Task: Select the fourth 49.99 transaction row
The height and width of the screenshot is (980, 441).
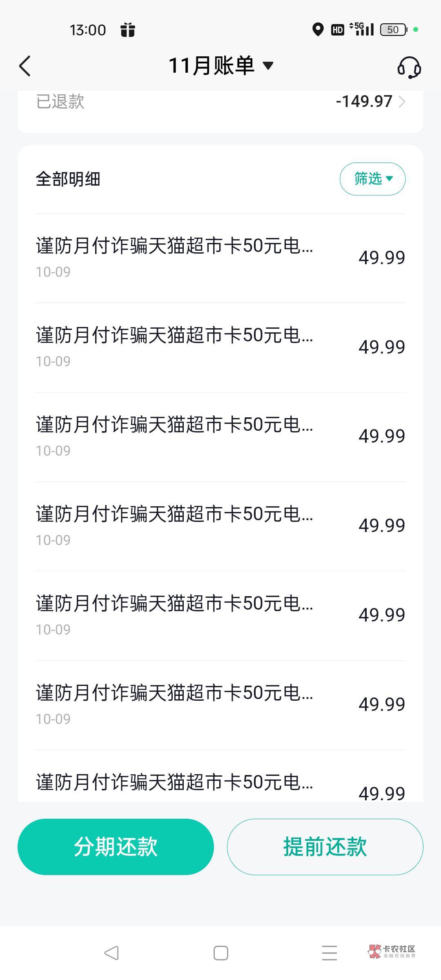Action: click(x=220, y=526)
